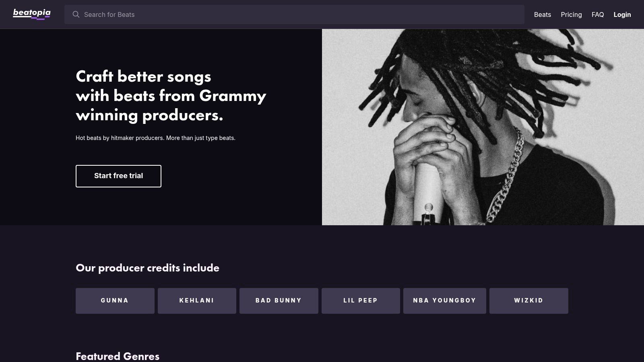Open the Beats page

pos(542,14)
